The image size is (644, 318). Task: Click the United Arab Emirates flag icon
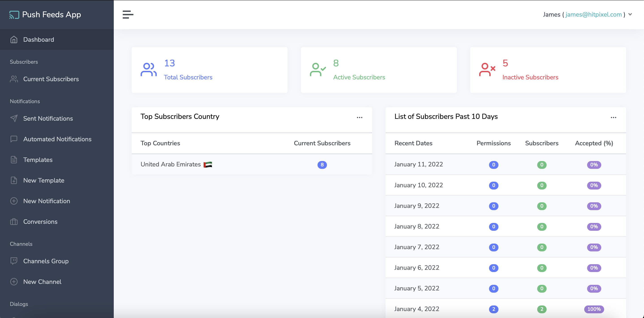[x=208, y=165]
